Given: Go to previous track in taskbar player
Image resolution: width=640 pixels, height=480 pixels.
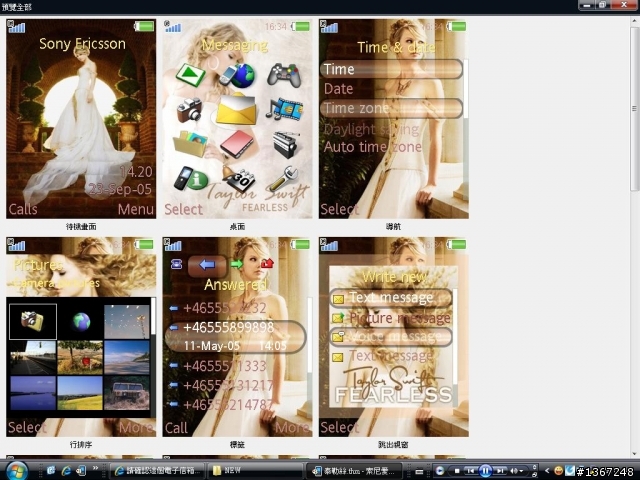Looking at the screenshot, I should tap(470, 471).
